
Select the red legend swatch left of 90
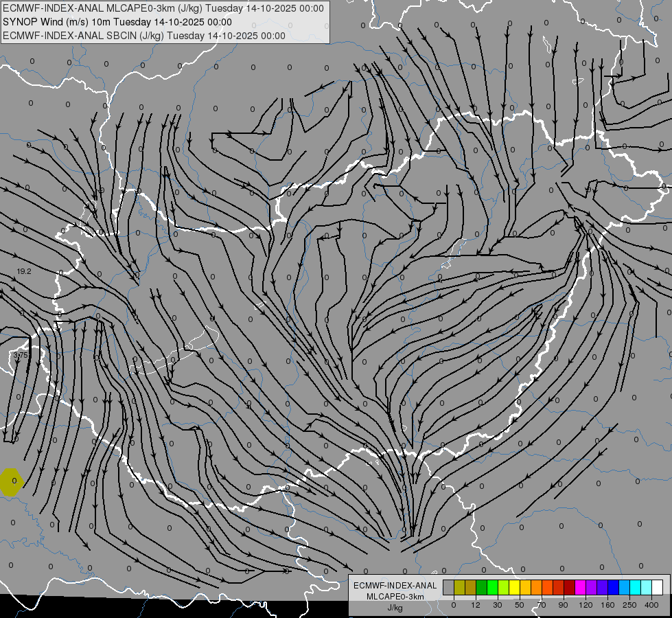559,587
